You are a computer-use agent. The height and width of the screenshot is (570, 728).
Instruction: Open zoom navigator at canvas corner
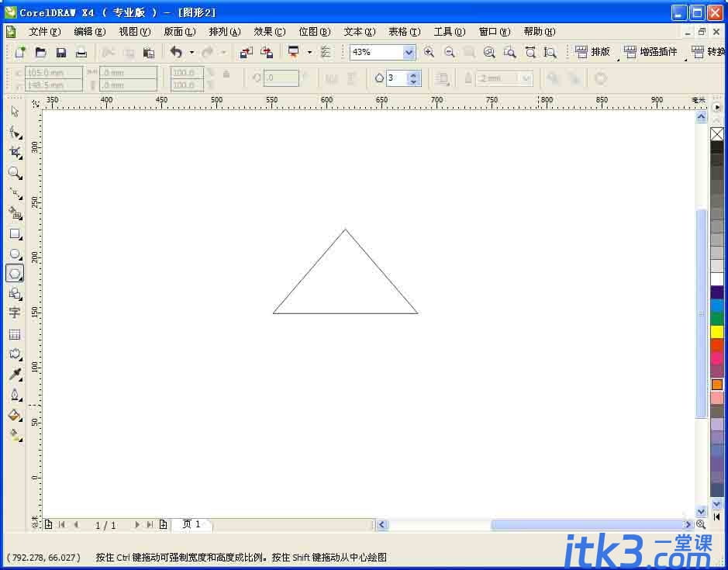click(x=701, y=524)
